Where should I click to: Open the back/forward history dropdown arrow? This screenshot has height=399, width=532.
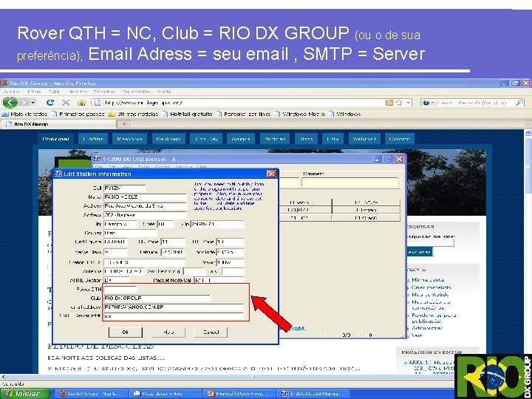pos(33,103)
